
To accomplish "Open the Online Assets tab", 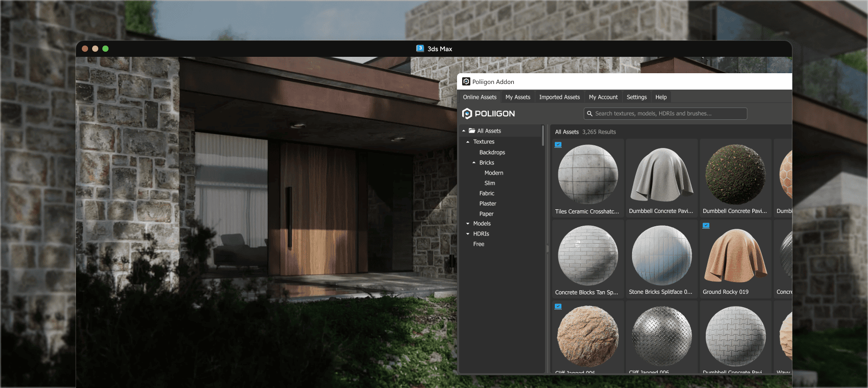I will (x=480, y=97).
